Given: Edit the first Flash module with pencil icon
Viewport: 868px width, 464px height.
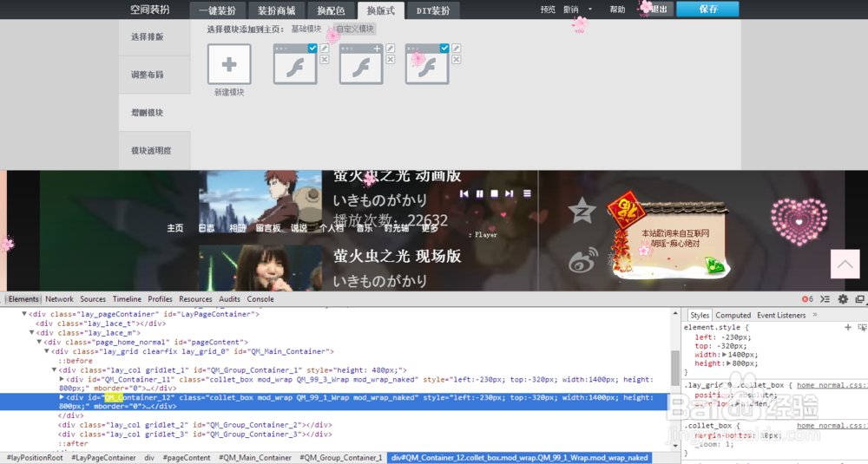Looking at the screenshot, I should [325, 49].
